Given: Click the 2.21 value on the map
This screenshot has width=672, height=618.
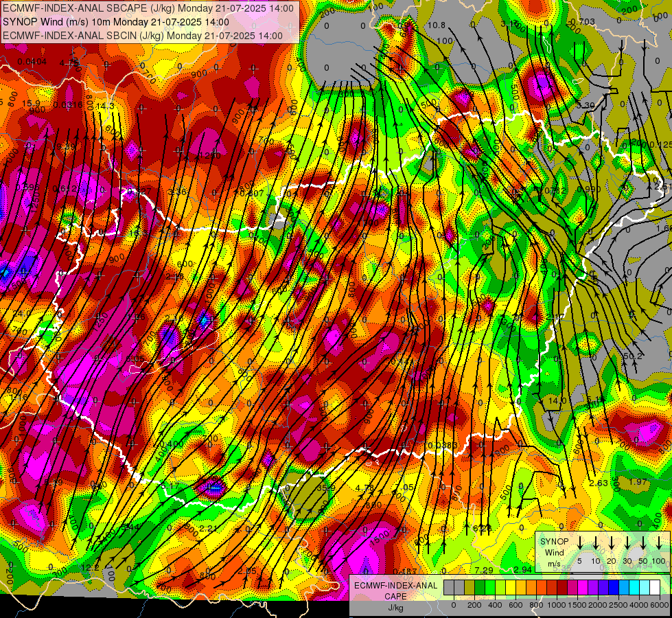Looking at the screenshot, I should click(x=208, y=528).
